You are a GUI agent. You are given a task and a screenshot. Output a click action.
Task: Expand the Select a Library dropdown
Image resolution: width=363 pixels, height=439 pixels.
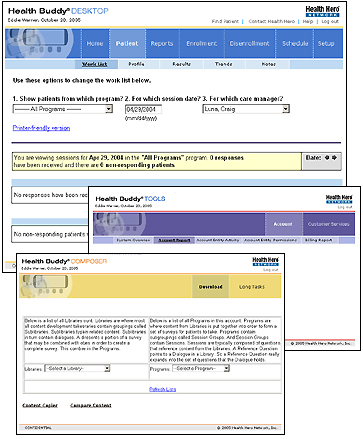pyautogui.click(x=77, y=368)
